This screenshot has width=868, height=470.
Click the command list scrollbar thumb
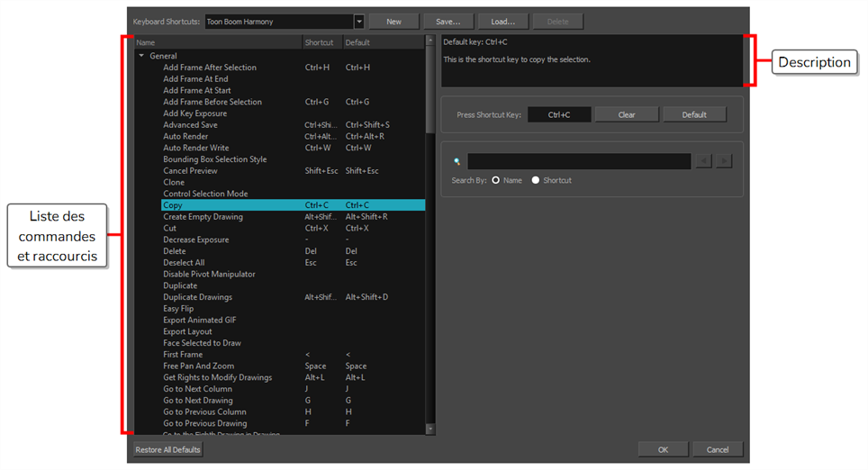tap(430, 90)
